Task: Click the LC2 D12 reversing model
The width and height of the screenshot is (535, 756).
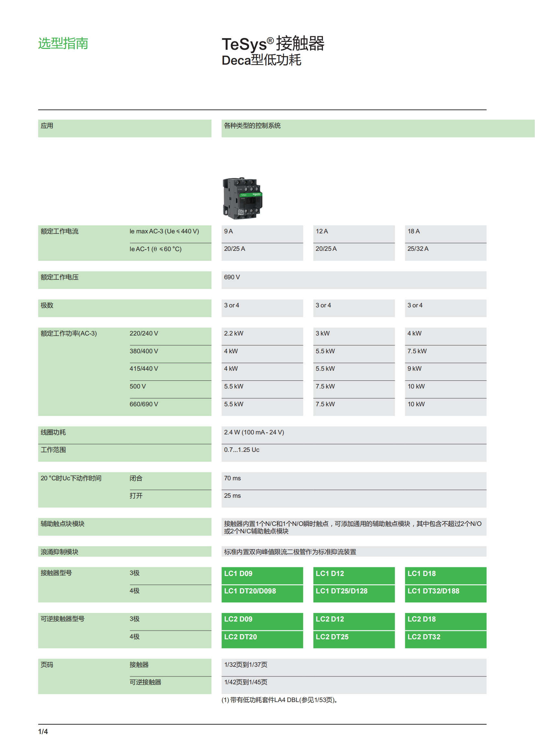Action: [354, 621]
